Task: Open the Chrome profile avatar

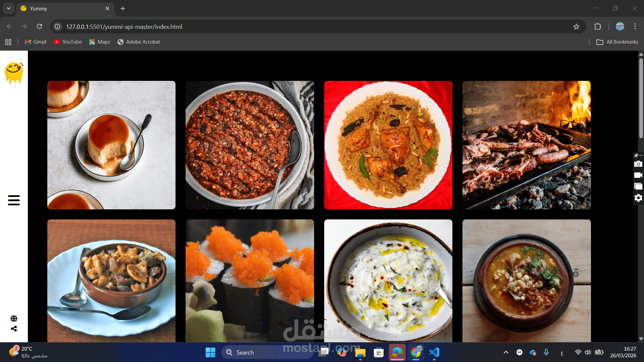Action: (620, 27)
